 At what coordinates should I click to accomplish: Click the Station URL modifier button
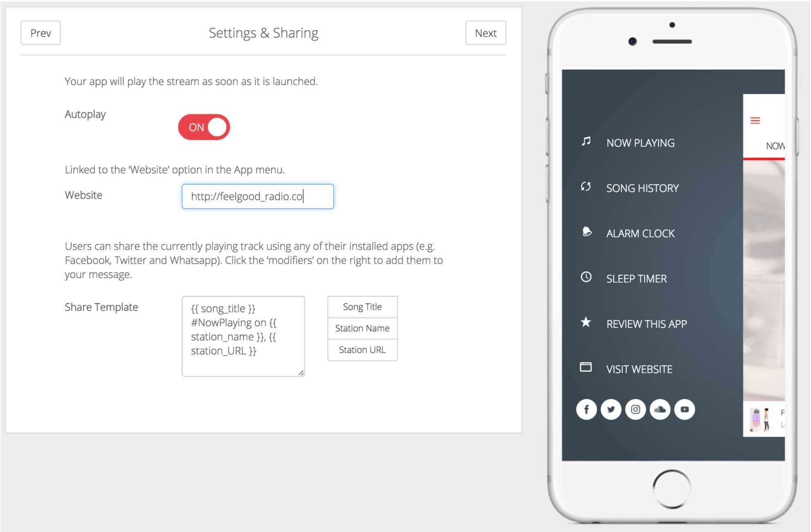(x=363, y=349)
